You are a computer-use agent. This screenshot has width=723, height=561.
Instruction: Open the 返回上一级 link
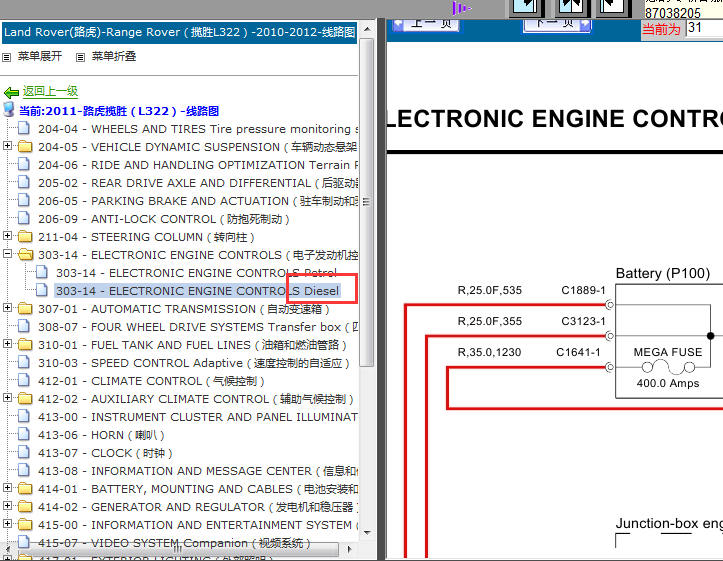click(50, 91)
